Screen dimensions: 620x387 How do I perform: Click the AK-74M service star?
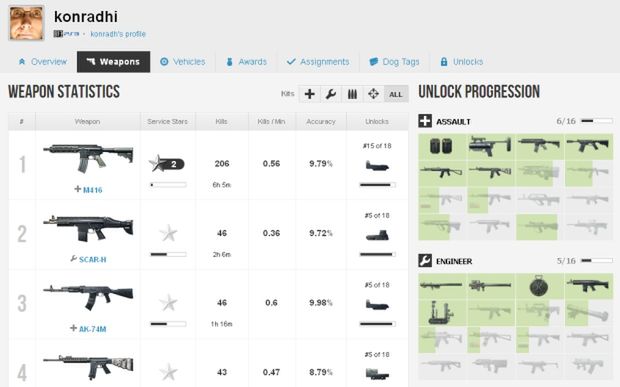click(x=168, y=303)
